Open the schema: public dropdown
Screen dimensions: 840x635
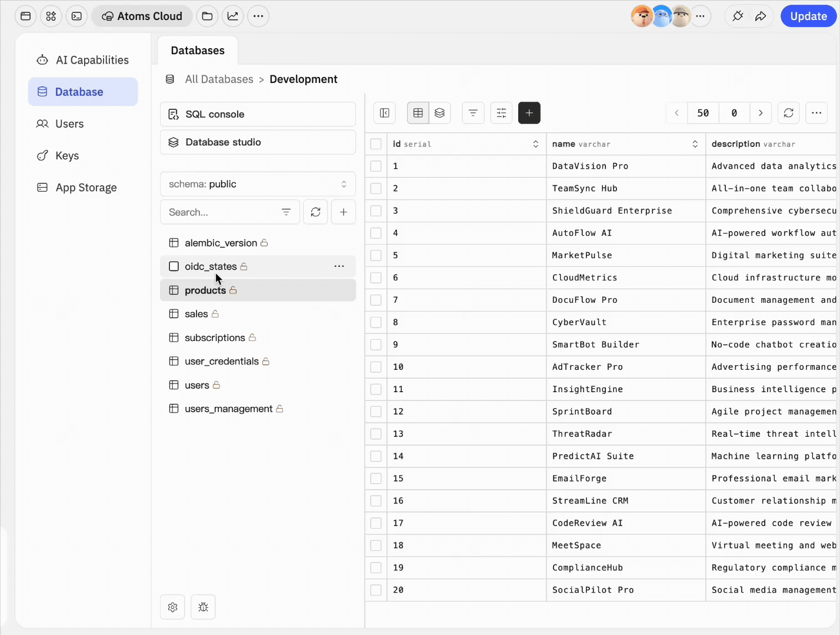click(x=258, y=184)
